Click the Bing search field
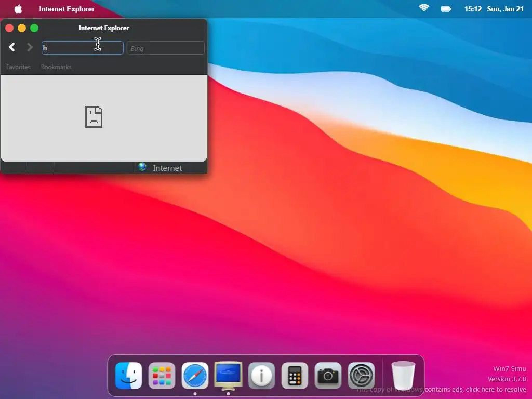This screenshot has width=532, height=399. 166,48
